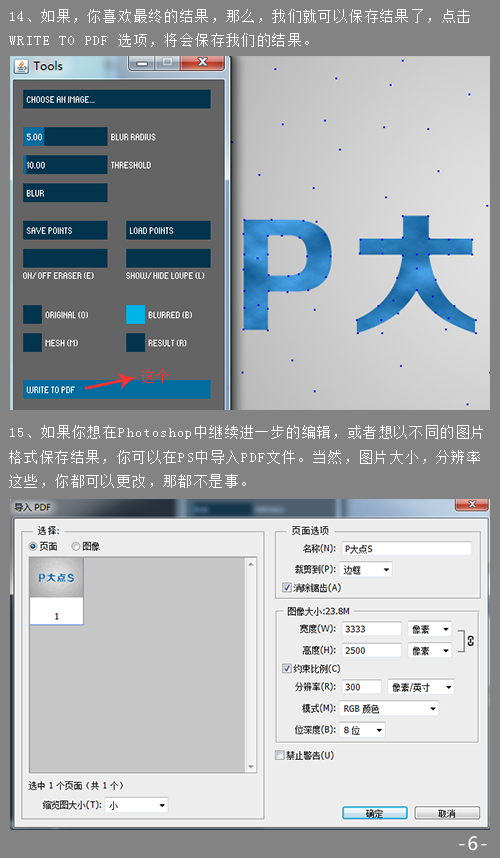500x858 pixels.
Task: Toggle the SHOW/HIDE LOUPE (L) button
Action: (x=168, y=258)
